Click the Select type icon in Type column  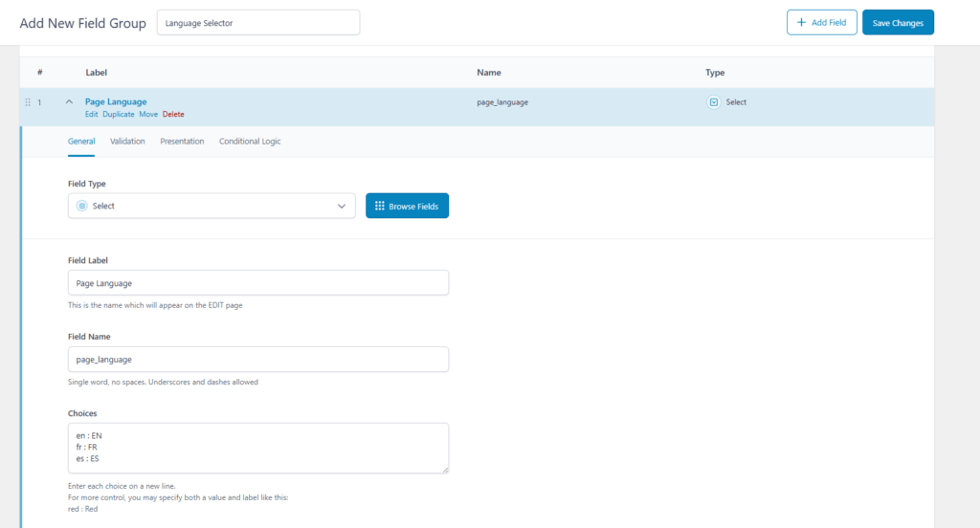tap(713, 102)
